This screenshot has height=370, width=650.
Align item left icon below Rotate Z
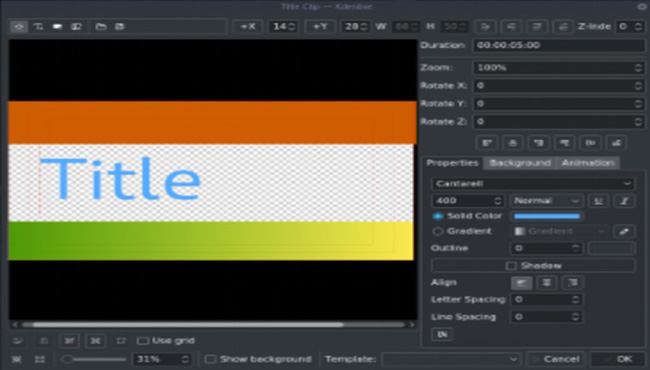pos(487,143)
